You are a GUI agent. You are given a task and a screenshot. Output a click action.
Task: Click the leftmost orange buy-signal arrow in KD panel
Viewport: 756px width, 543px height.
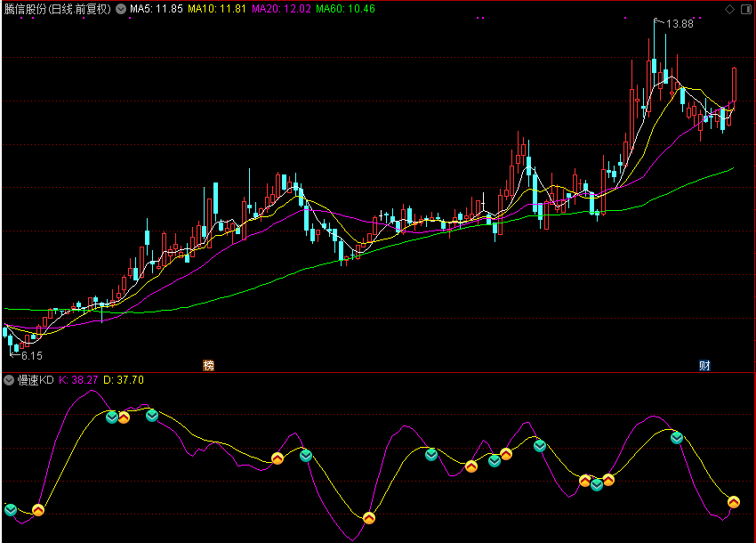tap(38, 510)
